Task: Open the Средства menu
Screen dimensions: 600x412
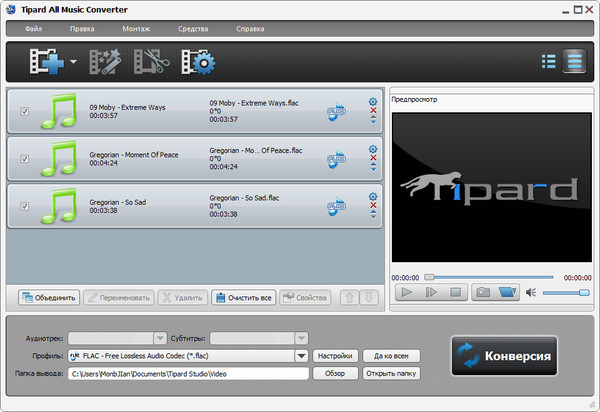Action: tap(193, 28)
